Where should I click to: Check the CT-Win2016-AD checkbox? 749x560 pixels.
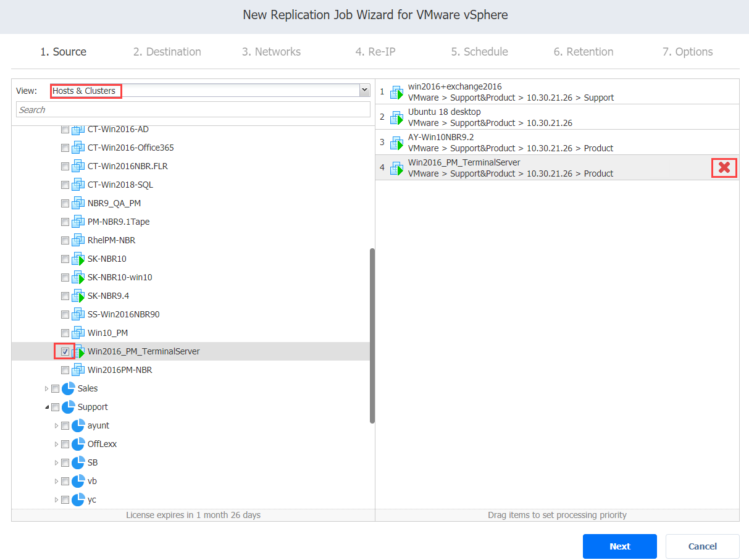click(x=65, y=130)
